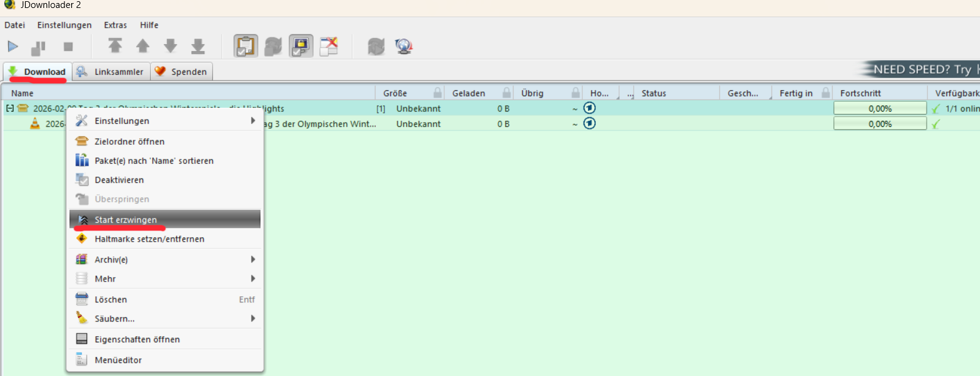Choose Haltmarke setzen/entfernen
The width and height of the screenshot is (980, 376).
(165, 239)
